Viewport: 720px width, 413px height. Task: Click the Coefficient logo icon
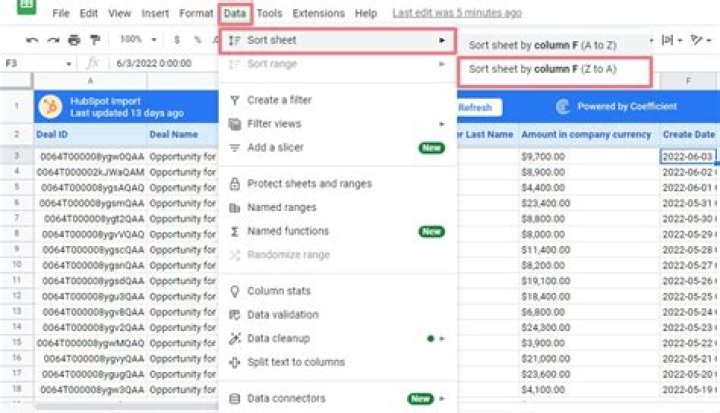(562, 106)
